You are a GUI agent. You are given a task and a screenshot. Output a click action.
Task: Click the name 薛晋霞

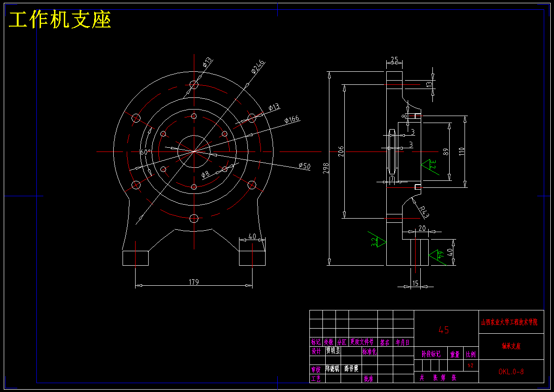(351, 369)
